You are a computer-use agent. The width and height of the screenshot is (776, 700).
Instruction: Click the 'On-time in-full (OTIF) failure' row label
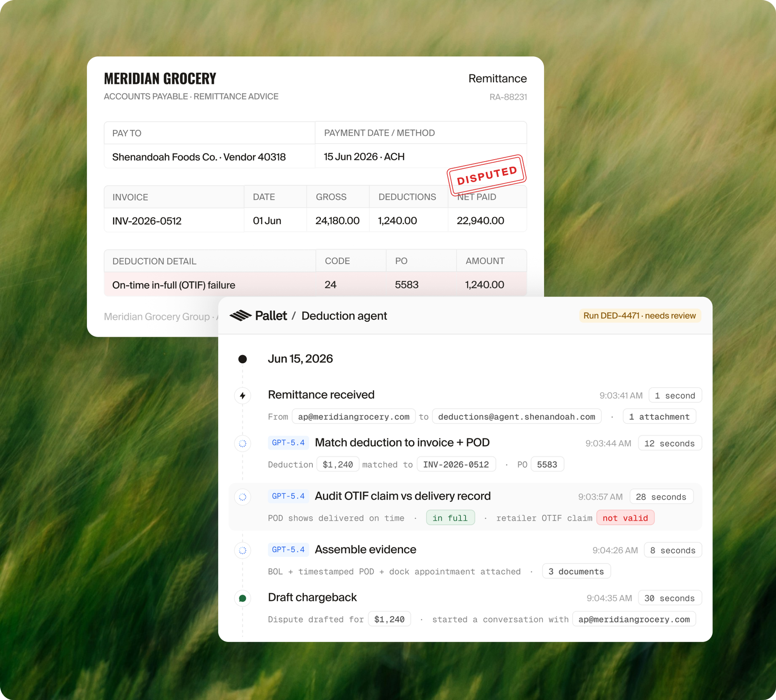coord(174,285)
